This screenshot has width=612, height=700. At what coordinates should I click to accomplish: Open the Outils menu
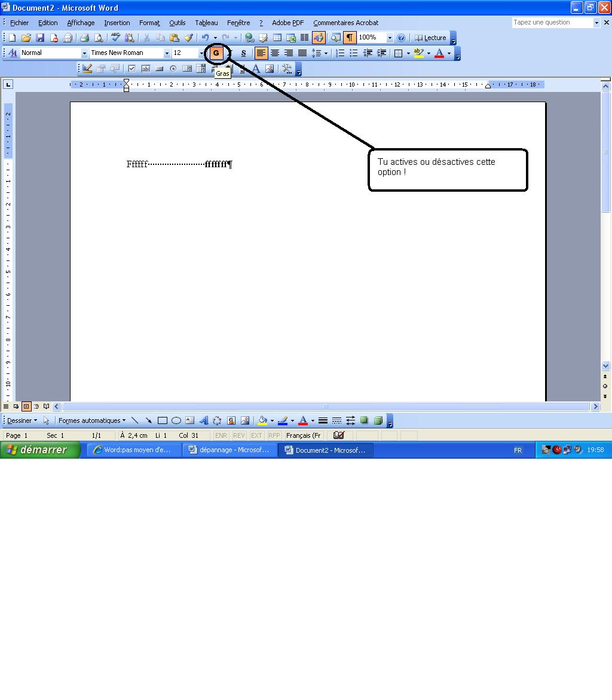tap(177, 23)
